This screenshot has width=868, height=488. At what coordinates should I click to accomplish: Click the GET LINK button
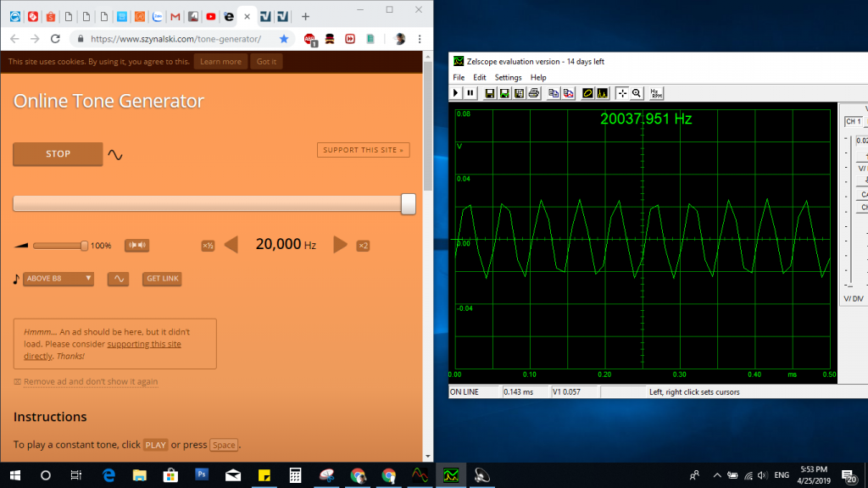(162, 279)
